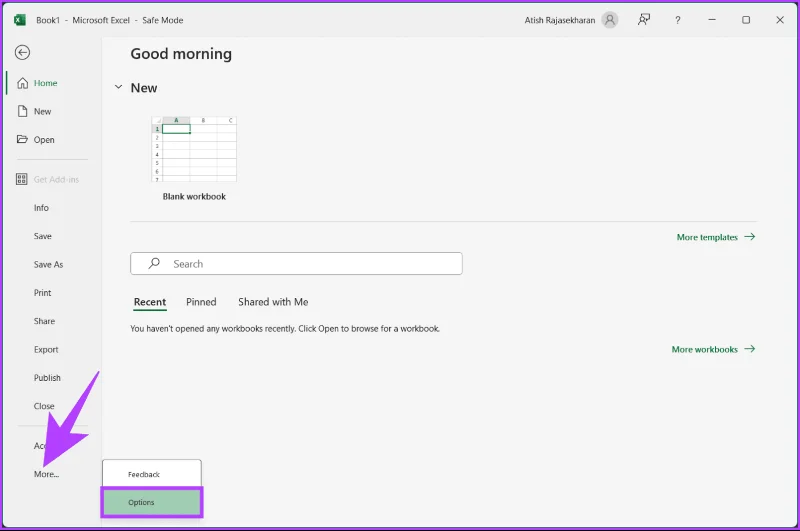Close the Excel window
800x531 pixels.
pyautogui.click(x=780, y=20)
